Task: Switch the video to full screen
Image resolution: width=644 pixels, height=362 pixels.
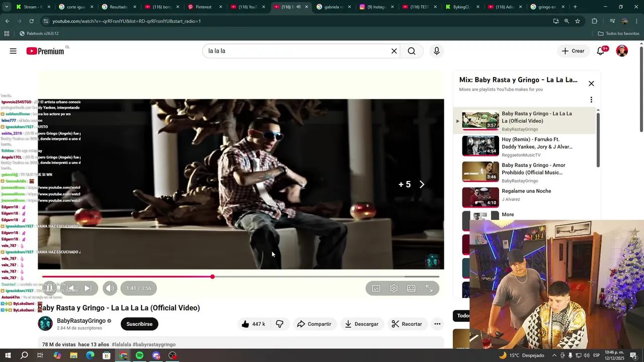Action: click(429, 288)
